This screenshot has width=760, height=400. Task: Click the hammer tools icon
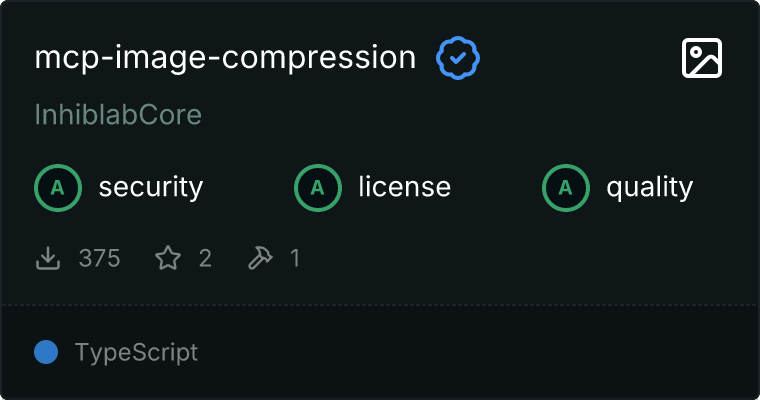click(x=259, y=259)
